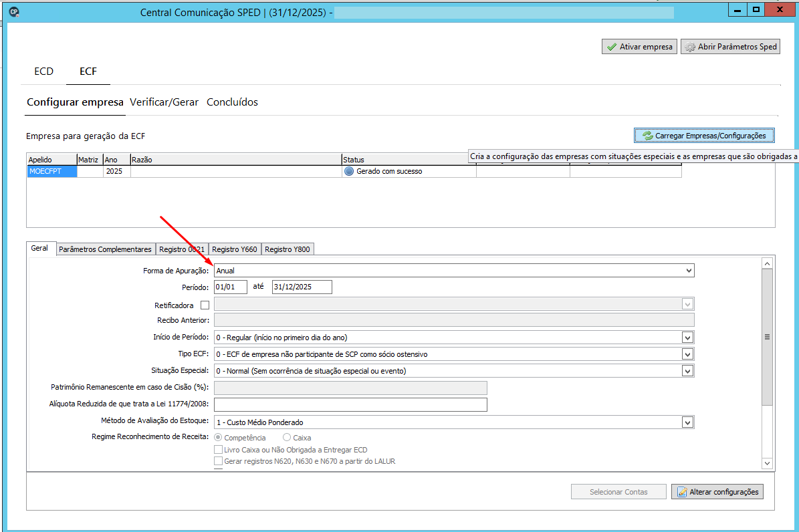Open the Configurar empresa section
This screenshot has height=532, width=799.
coord(75,102)
